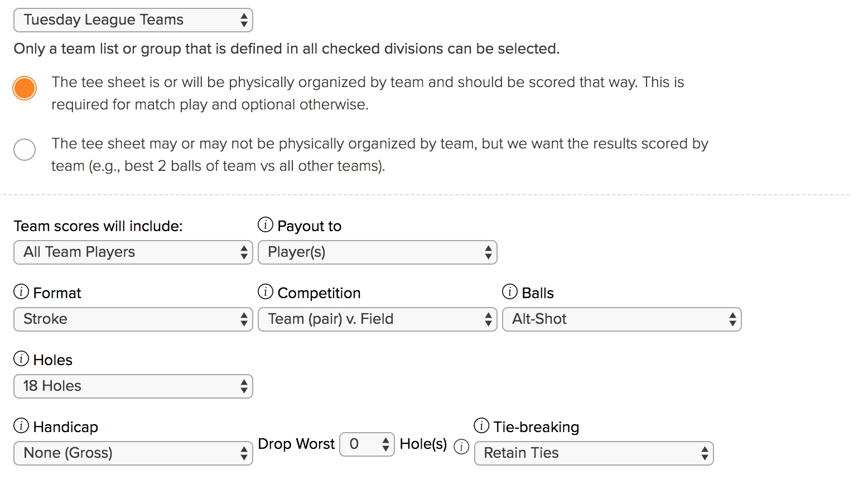Expand the Alt-Shot balls dropdown
The width and height of the screenshot is (868, 479).
[622, 319]
